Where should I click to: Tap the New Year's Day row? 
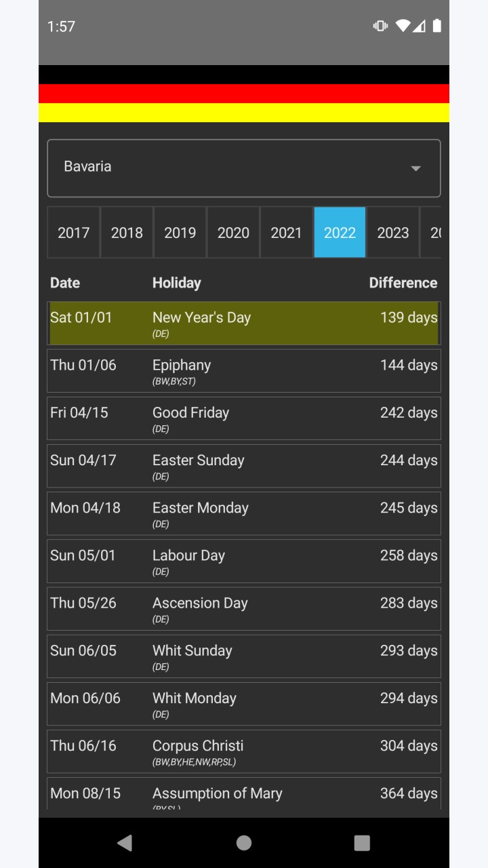pos(244,323)
